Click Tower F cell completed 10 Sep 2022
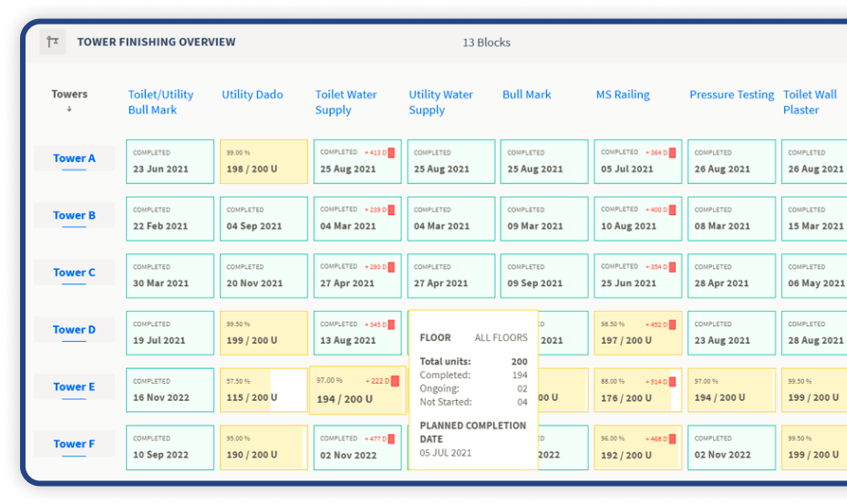This screenshot has height=504, width=847. (170, 447)
